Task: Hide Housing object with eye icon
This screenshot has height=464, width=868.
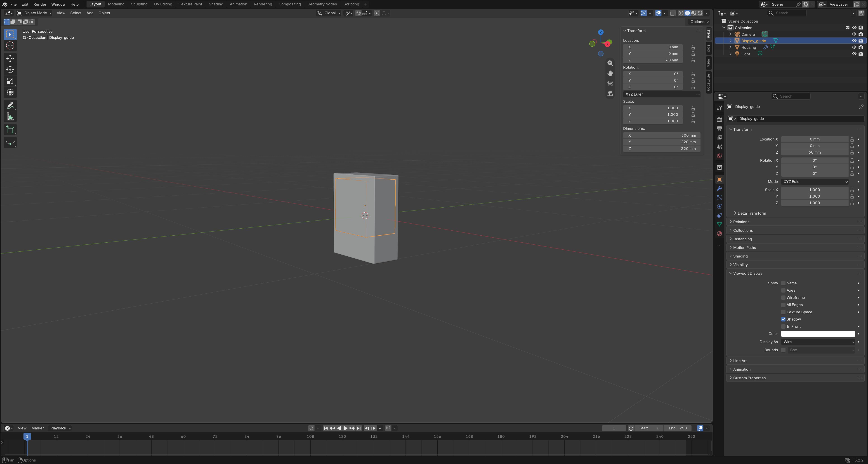Action: (854, 47)
